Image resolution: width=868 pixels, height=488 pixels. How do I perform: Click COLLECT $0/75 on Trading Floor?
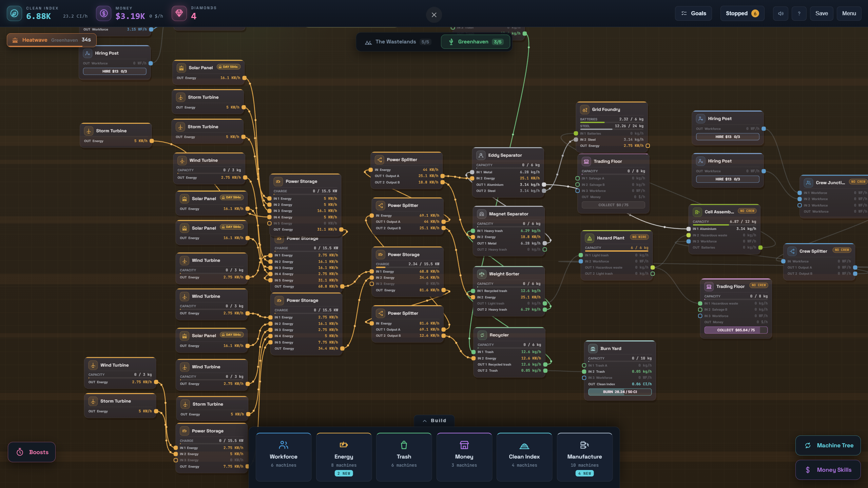pos(613,205)
